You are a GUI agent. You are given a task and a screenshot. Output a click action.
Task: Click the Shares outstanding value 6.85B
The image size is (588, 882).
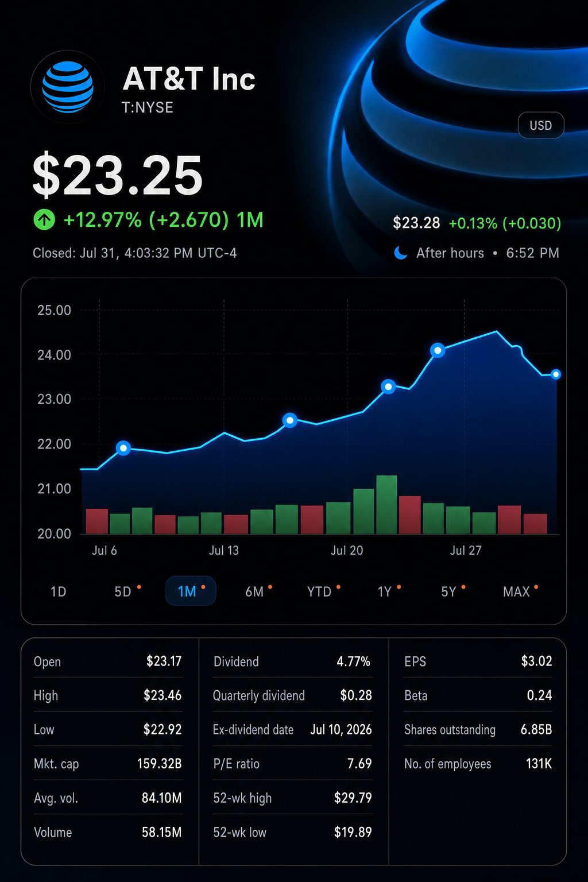(x=536, y=729)
